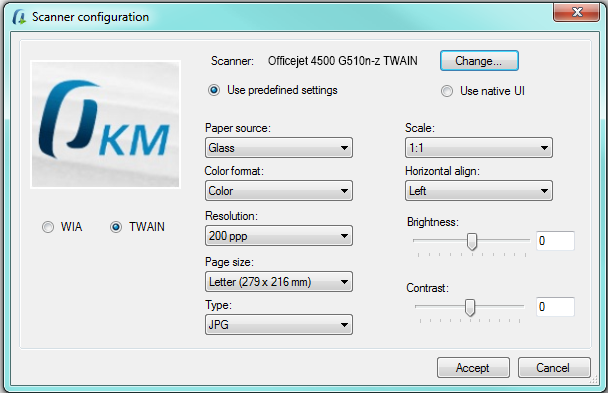The width and height of the screenshot is (608, 393).
Task: Click the Brightness slider handle
Action: 472,241
